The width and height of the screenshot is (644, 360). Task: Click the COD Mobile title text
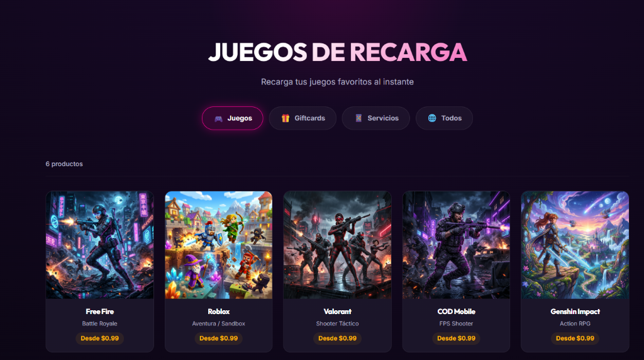tap(457, 312)
